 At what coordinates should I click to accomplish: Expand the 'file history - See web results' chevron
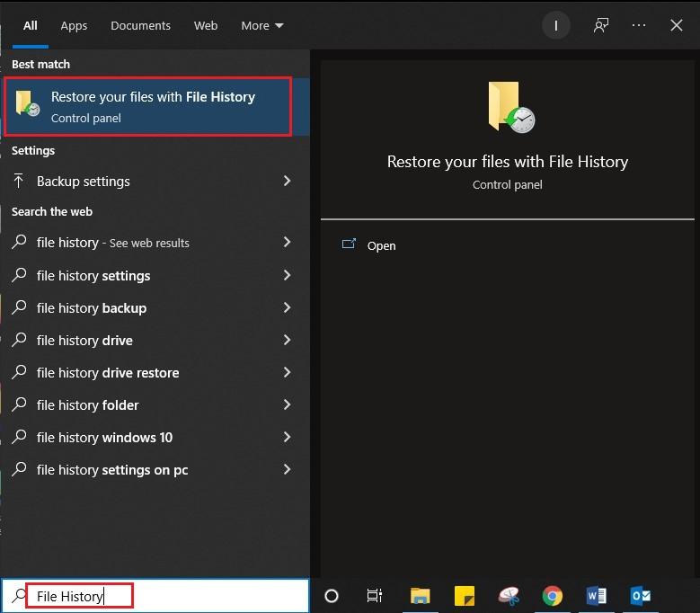287,242
